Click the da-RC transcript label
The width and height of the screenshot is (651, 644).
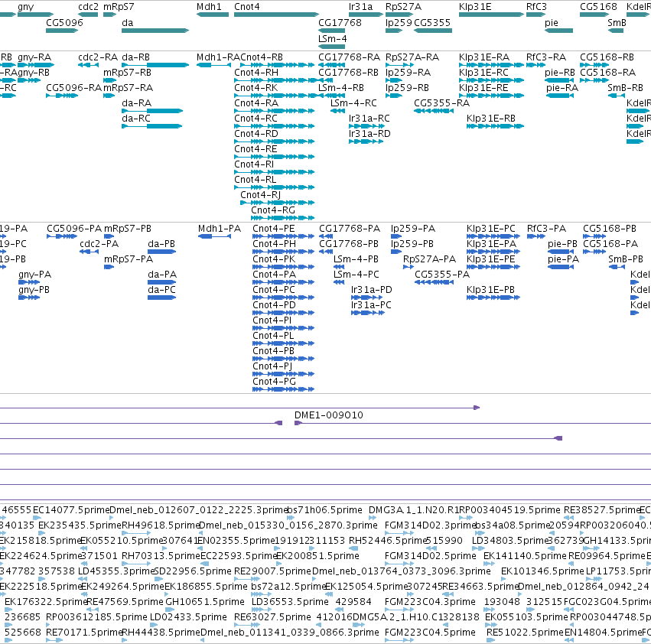tap(136, 119)
